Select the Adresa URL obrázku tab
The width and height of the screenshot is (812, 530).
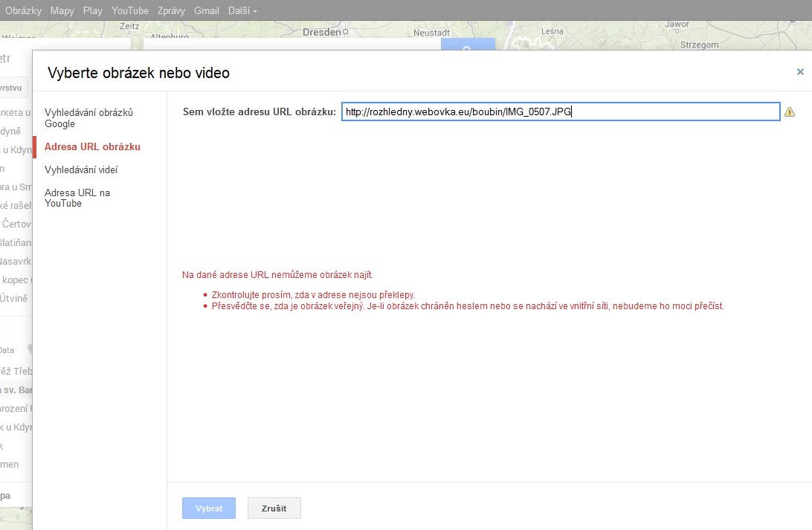tap(92, 147)
